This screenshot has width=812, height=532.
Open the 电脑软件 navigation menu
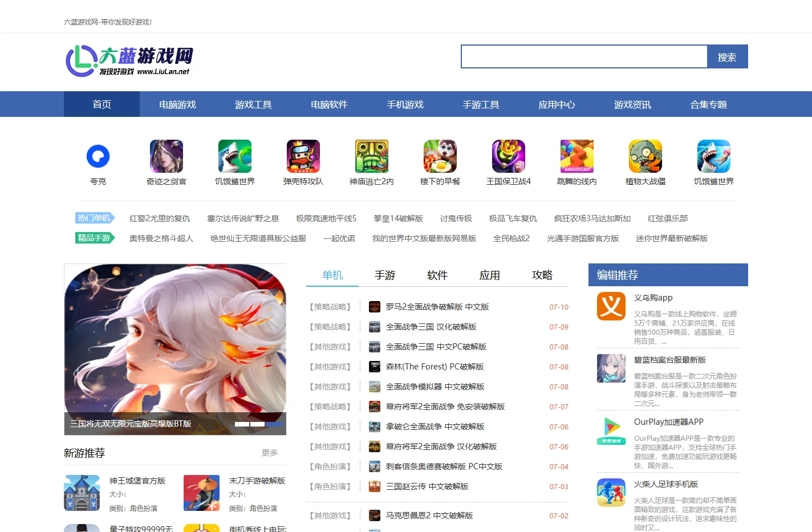(x=329, y=104)
